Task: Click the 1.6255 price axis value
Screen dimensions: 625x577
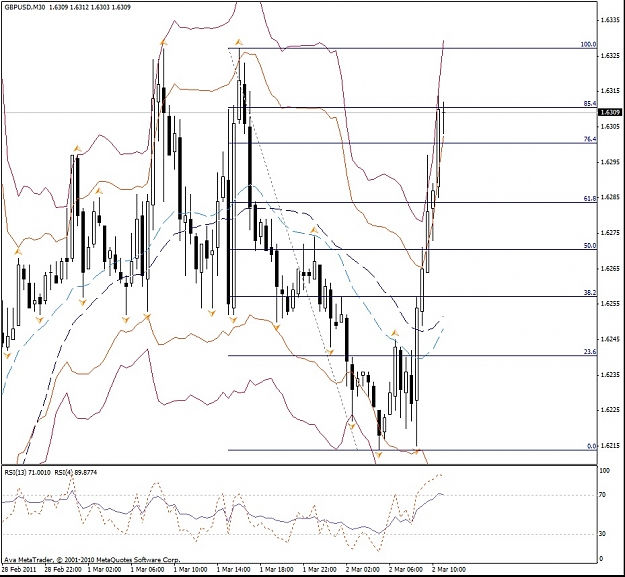Action: [610, 304]
